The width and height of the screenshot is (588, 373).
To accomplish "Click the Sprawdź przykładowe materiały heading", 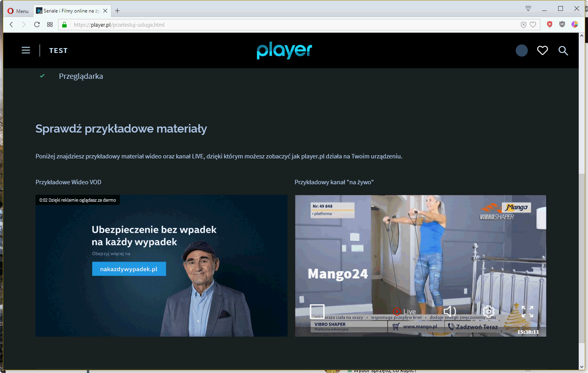I will click(x=121, y=129).
